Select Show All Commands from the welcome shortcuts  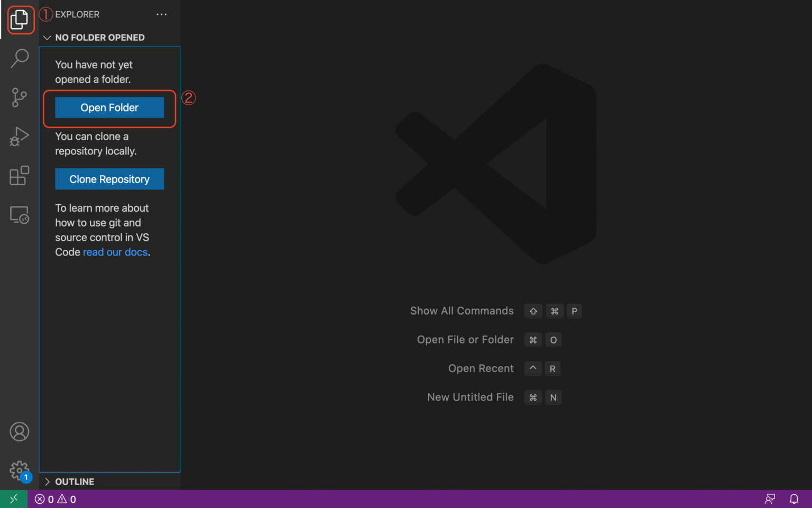(x=462, y=311)
